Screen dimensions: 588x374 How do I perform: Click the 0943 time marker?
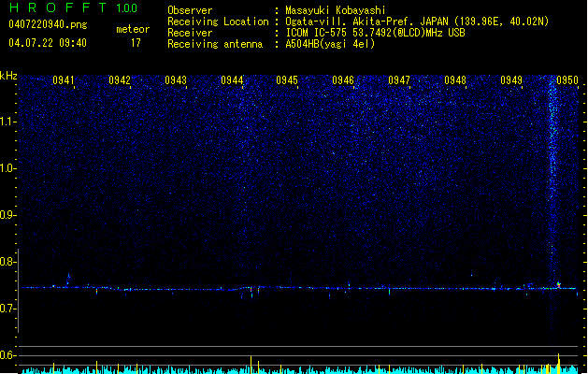pyautogui.click(x=176, y=80)
